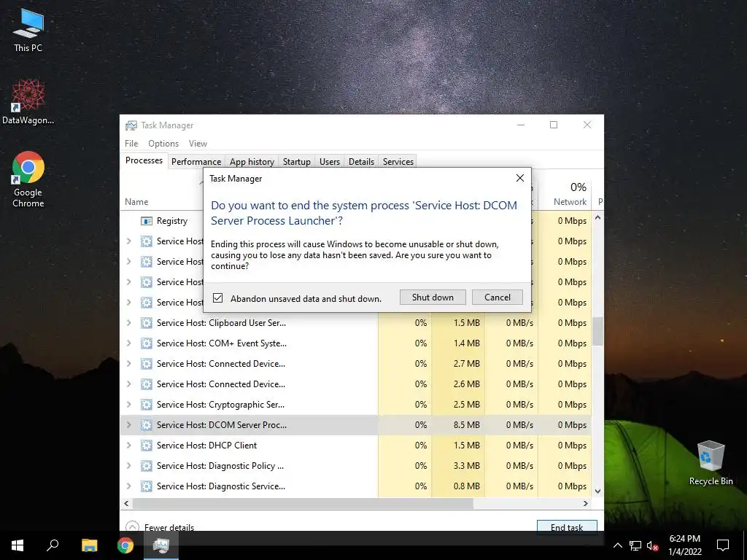Screen dimensions: 747x560
Task: Switch to the Performance tab
Action: [x=196, y=161]
